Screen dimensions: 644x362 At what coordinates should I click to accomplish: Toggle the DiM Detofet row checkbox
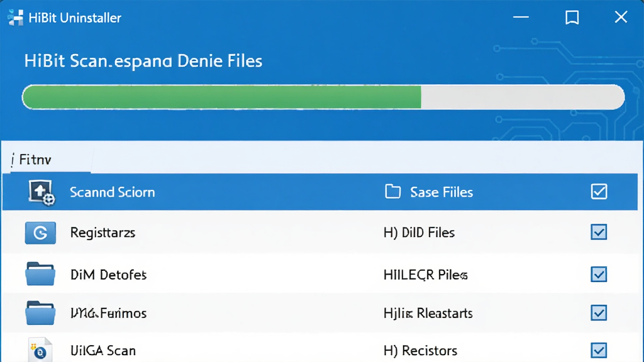point(599,275)
